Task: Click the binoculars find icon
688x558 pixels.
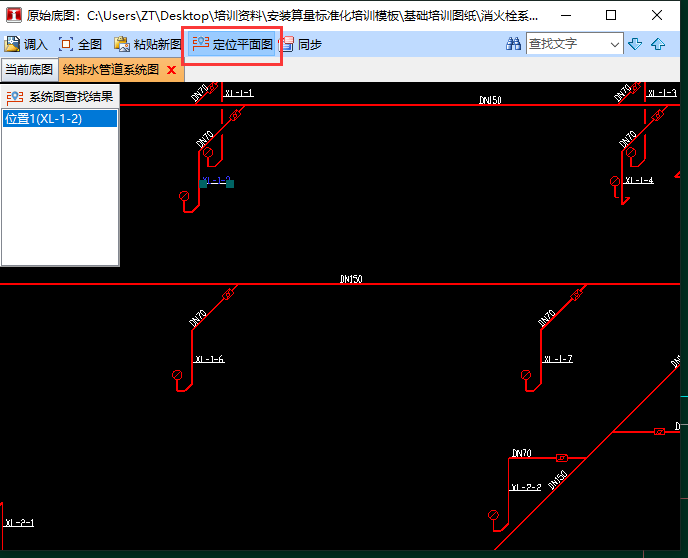Action: (513, 44)
